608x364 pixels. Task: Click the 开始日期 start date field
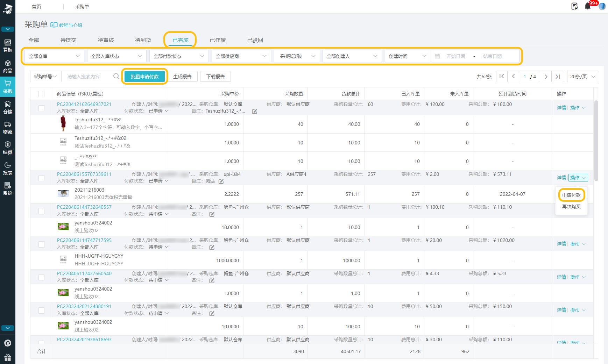click(x=455, y=56)
